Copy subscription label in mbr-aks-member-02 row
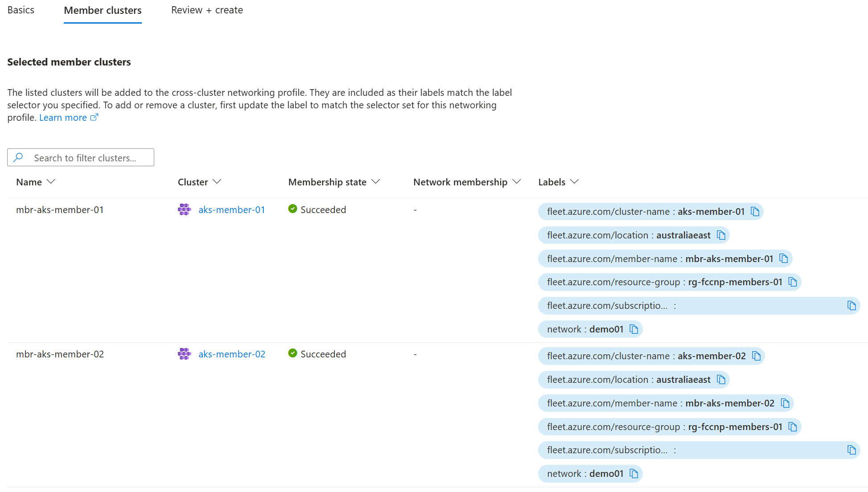Screen dimensions: 868x492 pos(852,450)
